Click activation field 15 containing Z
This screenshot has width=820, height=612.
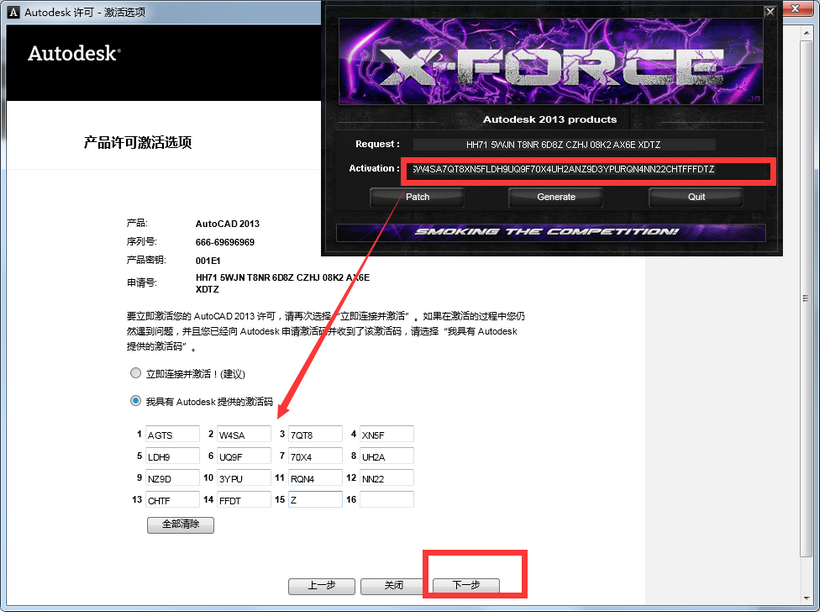click(315, 499)
